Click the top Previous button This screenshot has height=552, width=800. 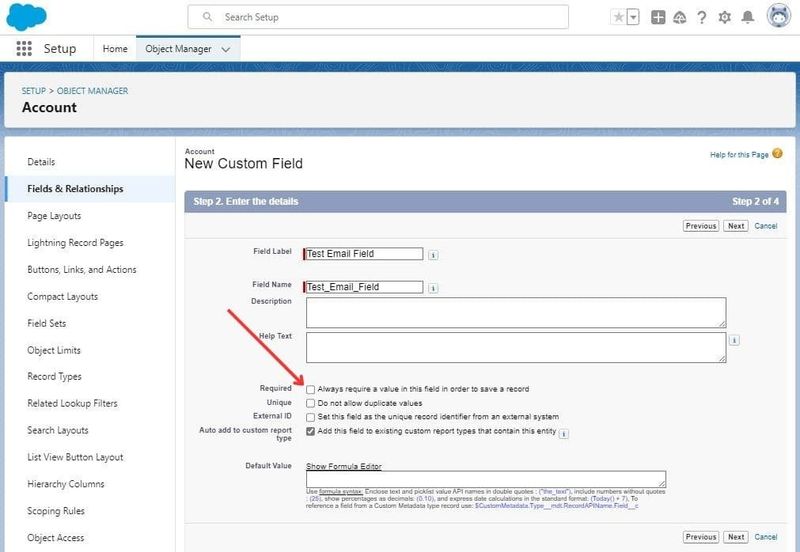(x=701, y=225)
